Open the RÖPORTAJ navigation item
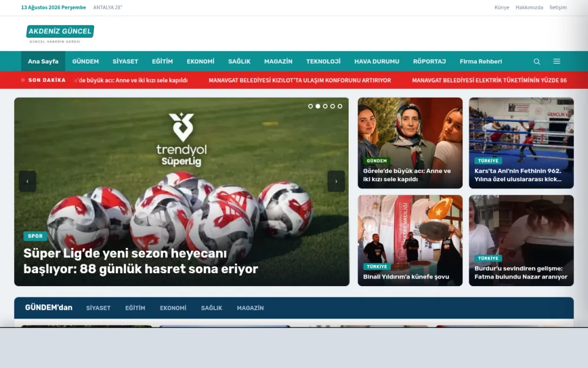This screenshot has width=588, height=368. [429, 61]
